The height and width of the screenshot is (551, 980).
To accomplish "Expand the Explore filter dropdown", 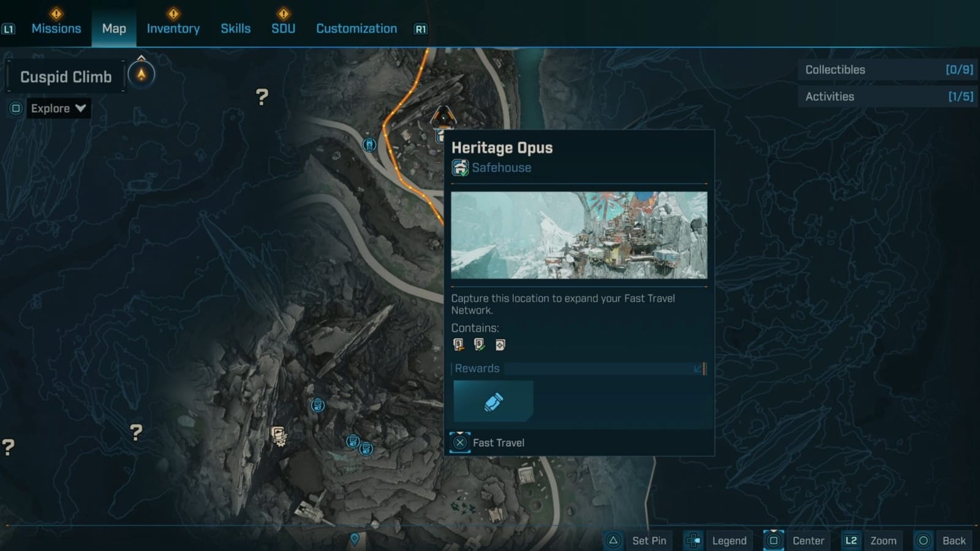I will [x=58, y=108].
